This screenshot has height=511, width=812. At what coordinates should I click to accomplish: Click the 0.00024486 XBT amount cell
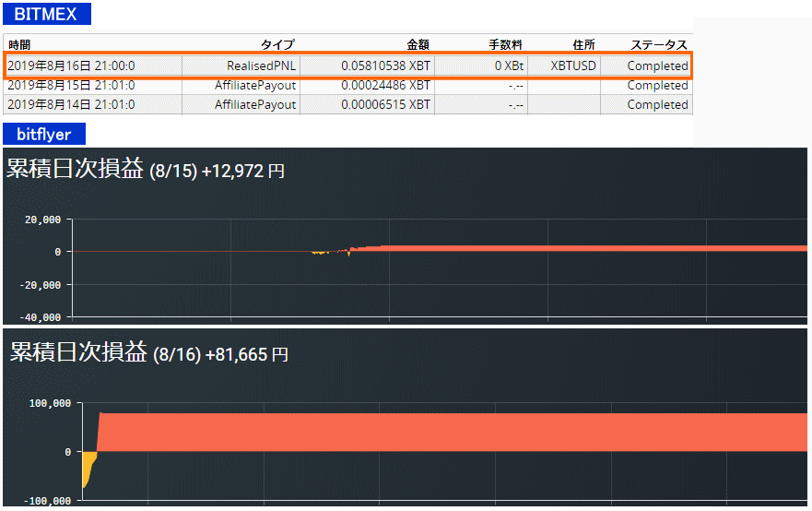[x=385, y=86]
